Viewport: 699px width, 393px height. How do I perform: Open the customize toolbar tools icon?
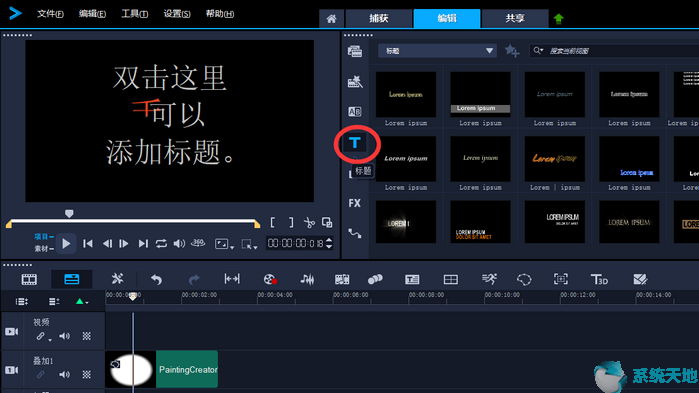pos(117,279)
